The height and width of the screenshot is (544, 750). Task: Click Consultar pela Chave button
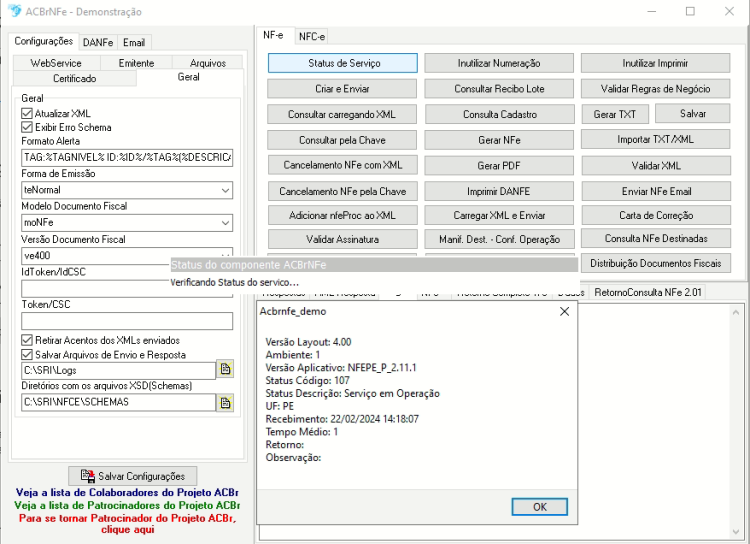click(342, 140)
